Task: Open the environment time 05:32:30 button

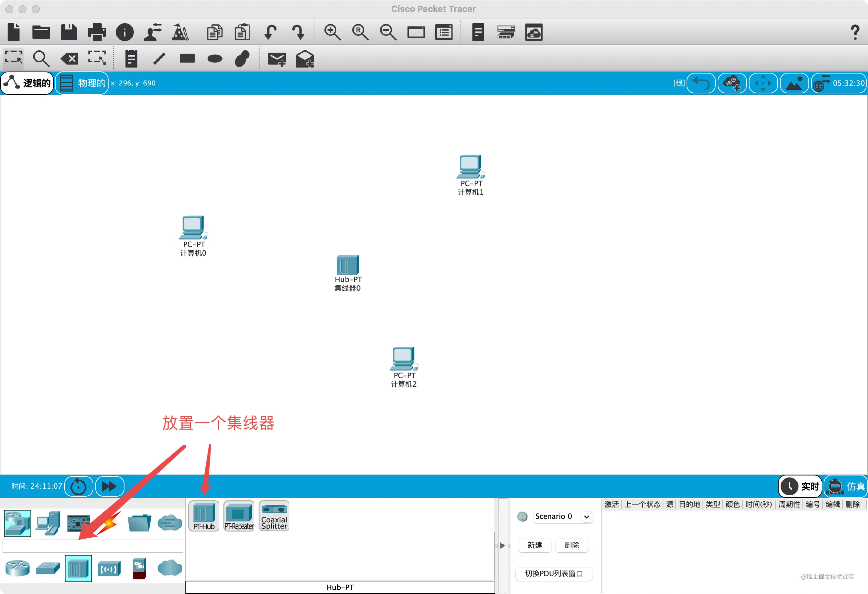Action: pyautogui.click(x=839, y=83)
